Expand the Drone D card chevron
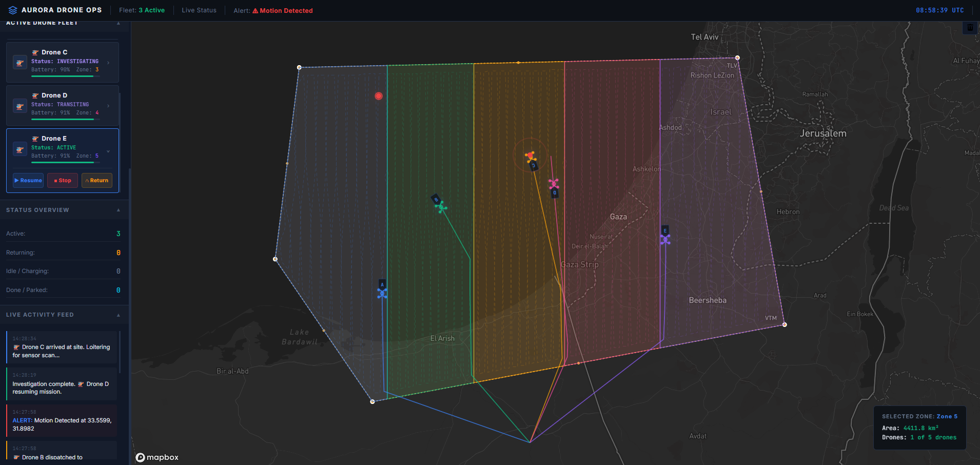 coord(108,106)
